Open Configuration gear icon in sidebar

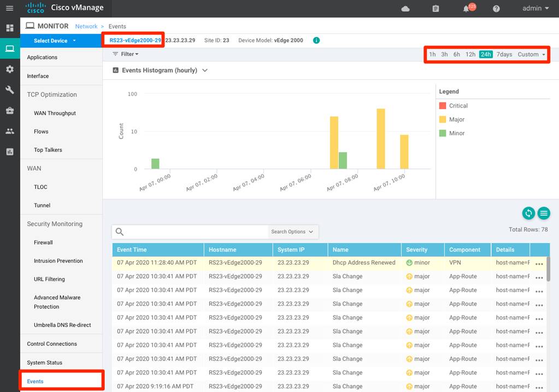(9, 69)
